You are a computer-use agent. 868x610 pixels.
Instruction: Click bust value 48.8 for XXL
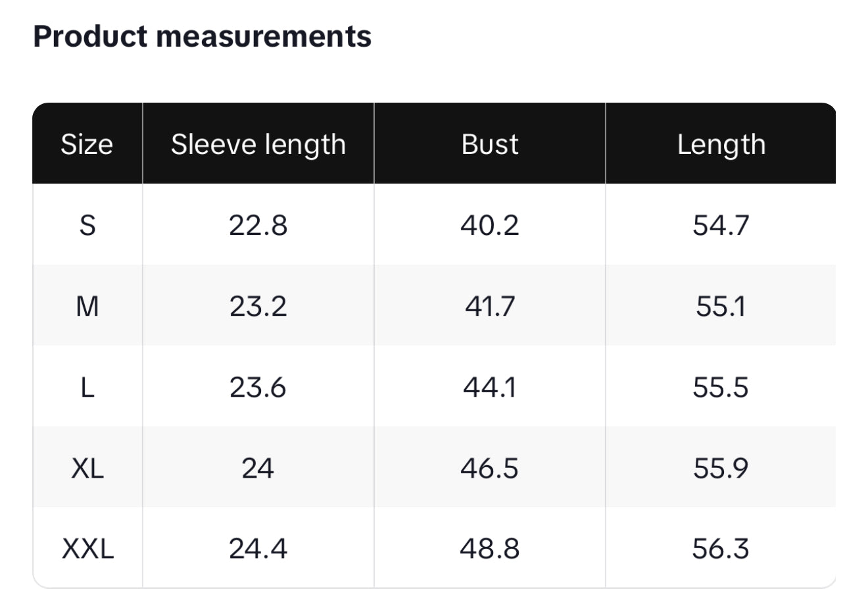490,548
